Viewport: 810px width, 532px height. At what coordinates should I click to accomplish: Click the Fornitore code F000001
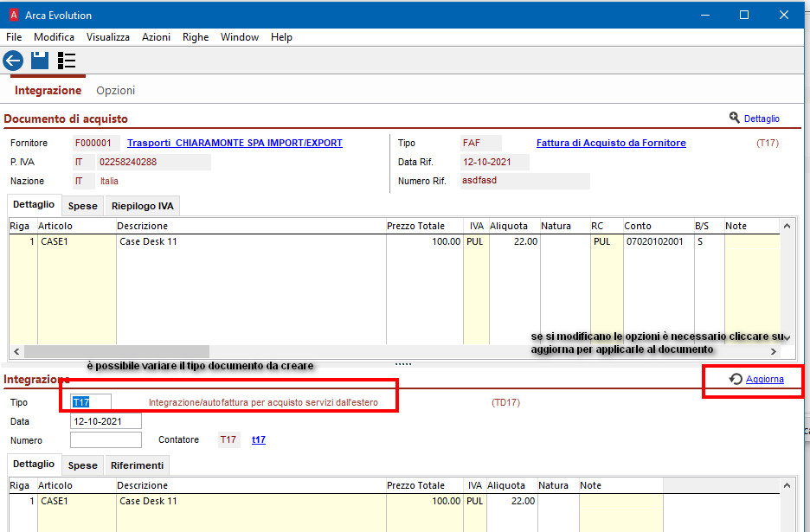pyautogui.click(x=96, y=143)
